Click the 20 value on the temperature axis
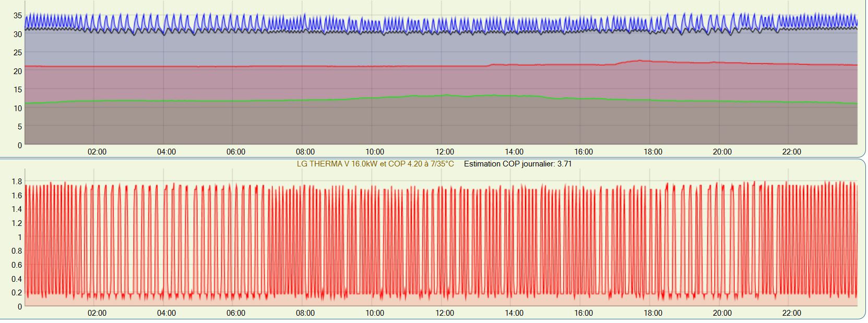Image resolution: width=868 pixels, height=323 pixels. pos(18,71)
